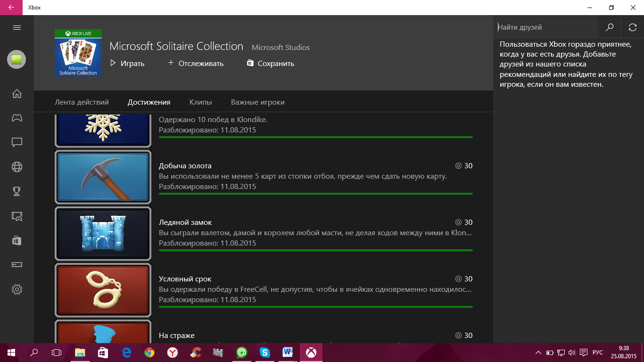The height and width of the screenshot is (362, 644).
Task: Select the Достижения tab
Action: (x=149, y=102)
